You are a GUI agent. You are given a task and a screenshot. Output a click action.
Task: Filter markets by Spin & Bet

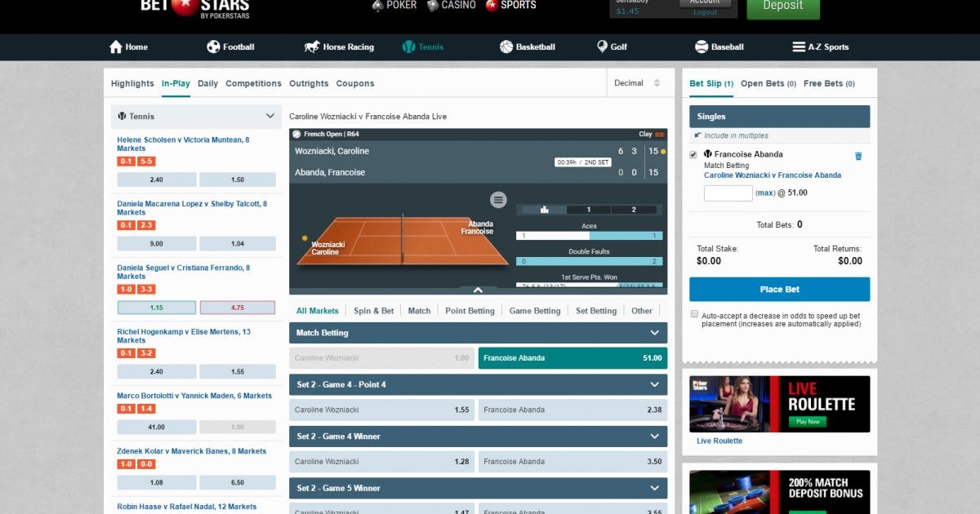click(373, 311)
